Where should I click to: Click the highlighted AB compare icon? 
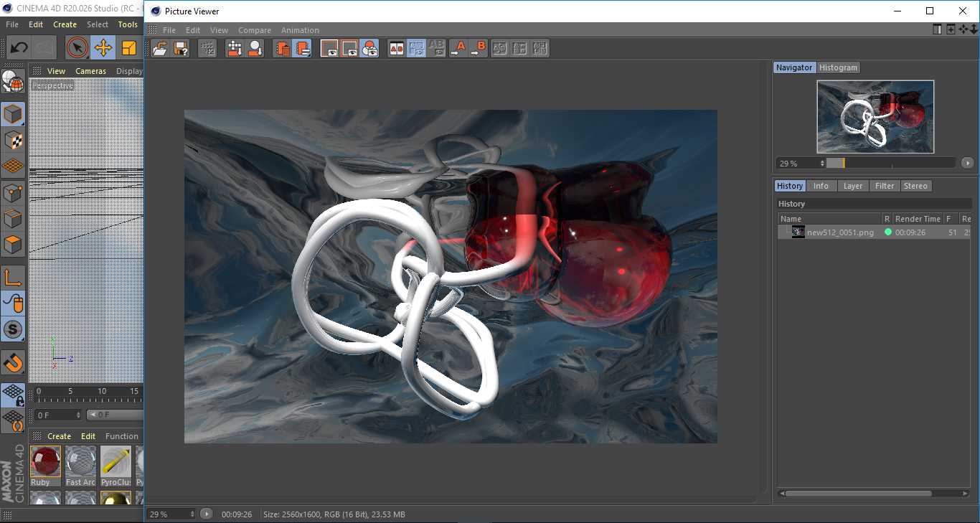(416, 48)
